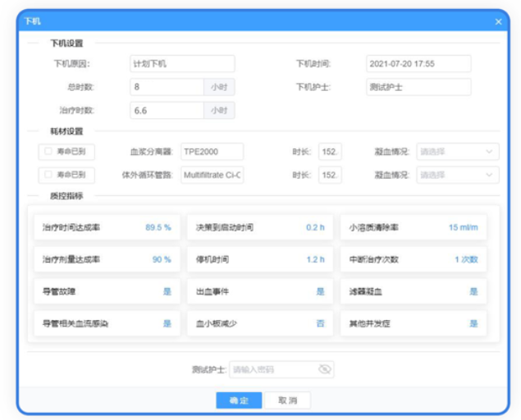This screenshot has height=420, width=521.
Task: Toggle the 导管相关血流感染 是 value
Action: click(167, 323)
